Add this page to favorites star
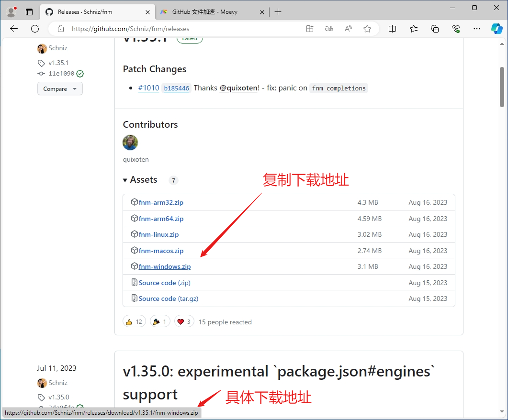This screenshot has width=508, height=420. coord(367,29)
